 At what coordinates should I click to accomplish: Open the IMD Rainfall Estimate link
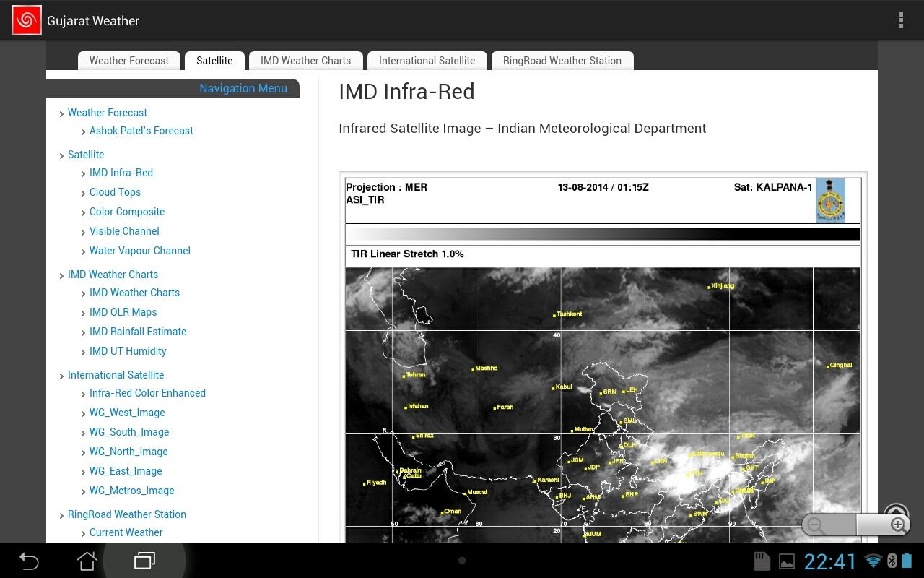(137, 332)
